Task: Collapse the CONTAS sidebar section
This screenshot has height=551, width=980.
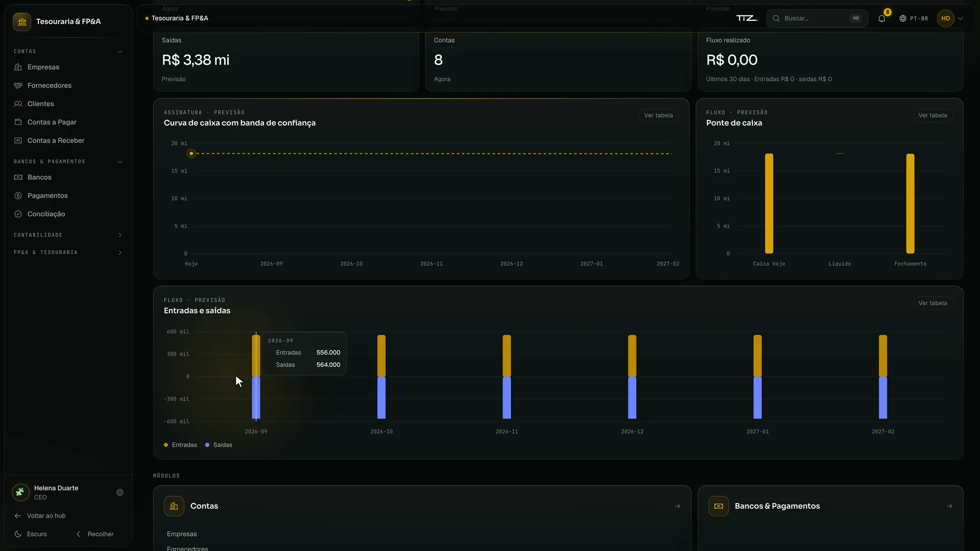Action: pyautogui.click(x=68, y=52)
